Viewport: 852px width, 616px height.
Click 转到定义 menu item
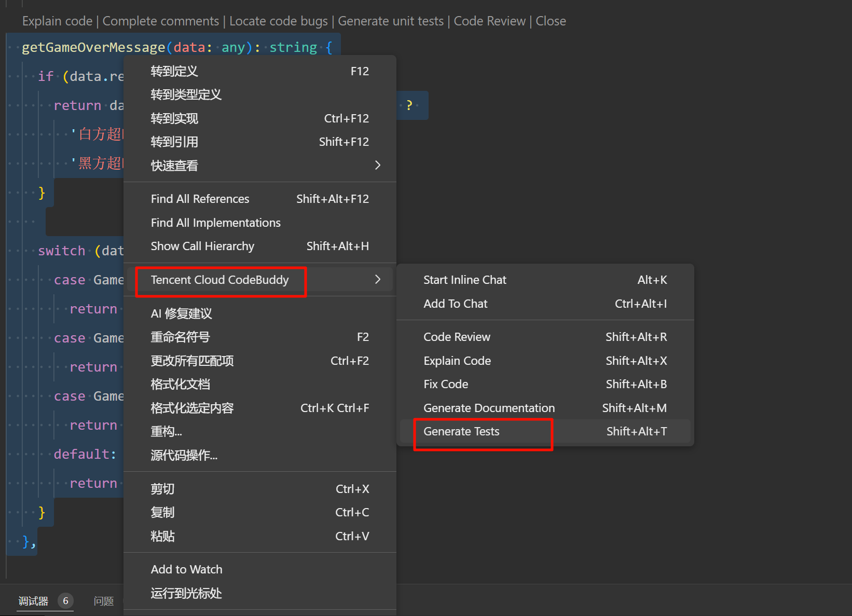tap(174, 71)
